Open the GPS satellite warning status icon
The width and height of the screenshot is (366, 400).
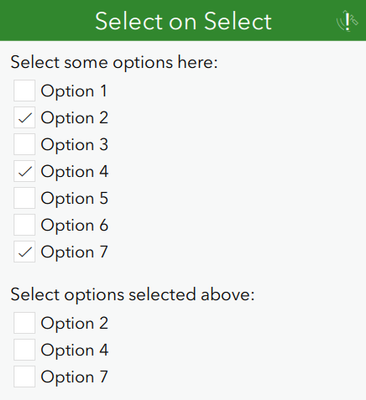(347, 21)
